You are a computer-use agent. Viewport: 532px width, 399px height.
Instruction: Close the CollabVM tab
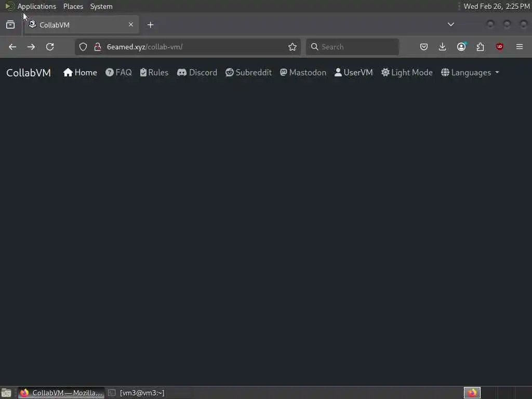click(x=130, y=24)
